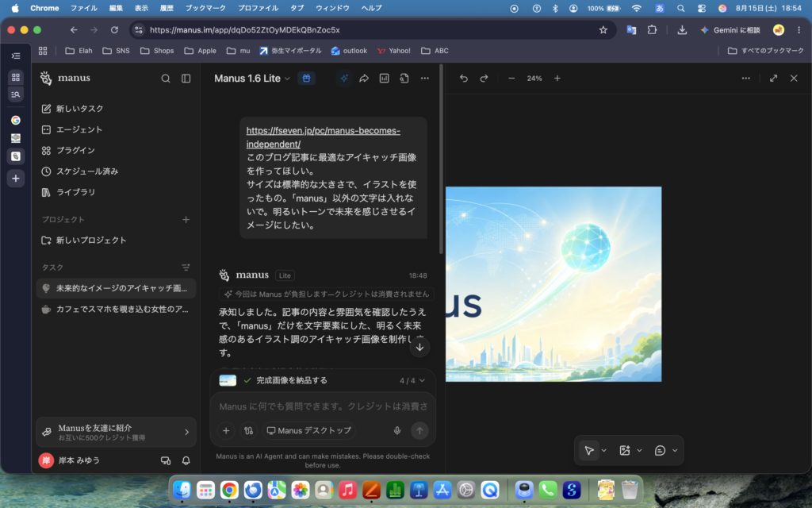Viewport: 812px width, 508px height.
Task: Launch Music app from the Dock
Action: pyautogui.click(x=347, y=490)
